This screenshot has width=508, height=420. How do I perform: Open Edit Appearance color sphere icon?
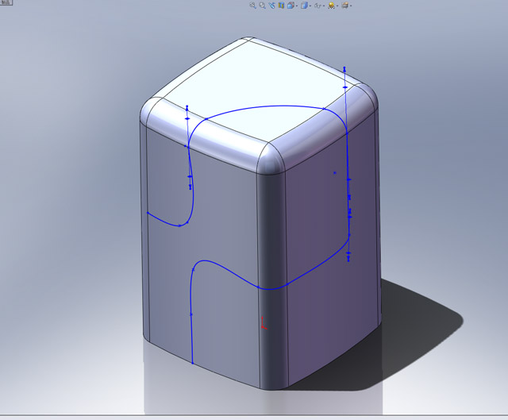click(x=330, y=5)
